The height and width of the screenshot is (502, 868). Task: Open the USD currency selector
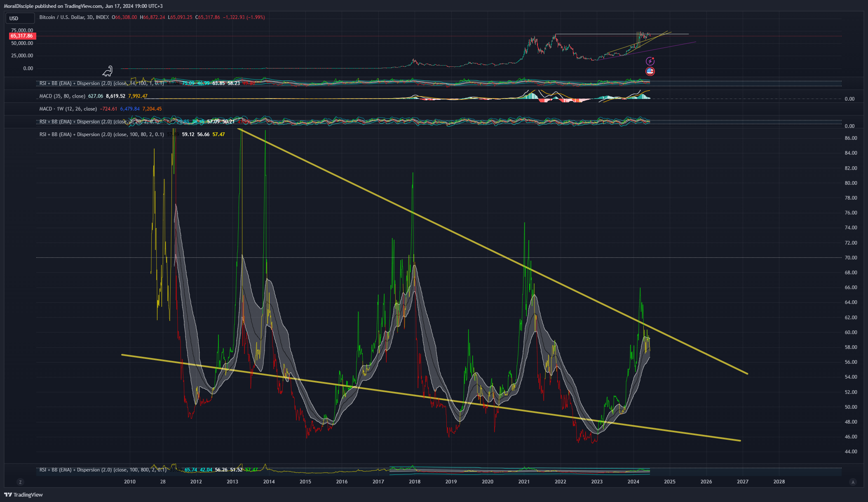(x=20, y=18)
